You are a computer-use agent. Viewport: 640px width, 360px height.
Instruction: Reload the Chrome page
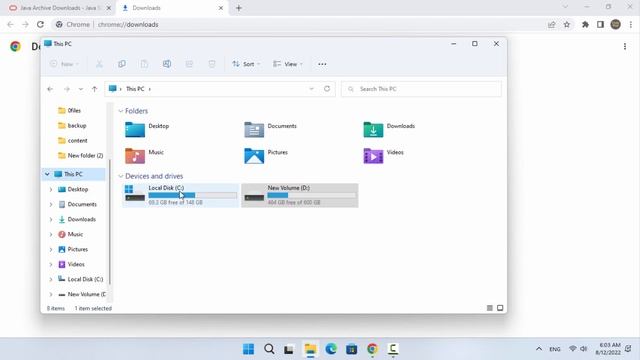pyautogui.click(x=40, y=24)
